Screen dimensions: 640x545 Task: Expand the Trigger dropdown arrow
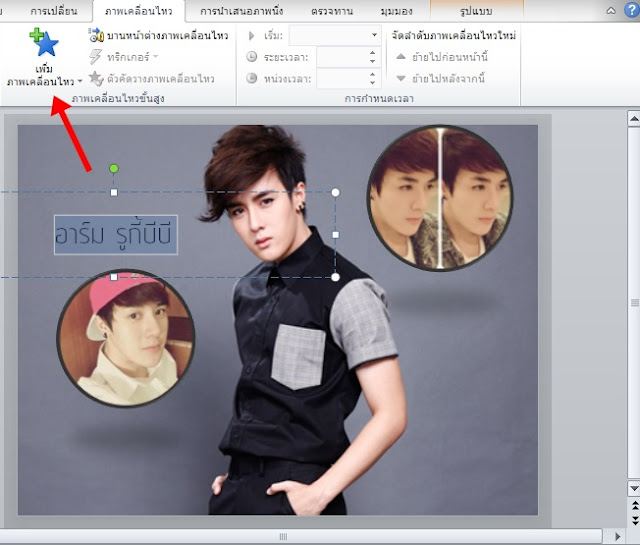[156, 57]
